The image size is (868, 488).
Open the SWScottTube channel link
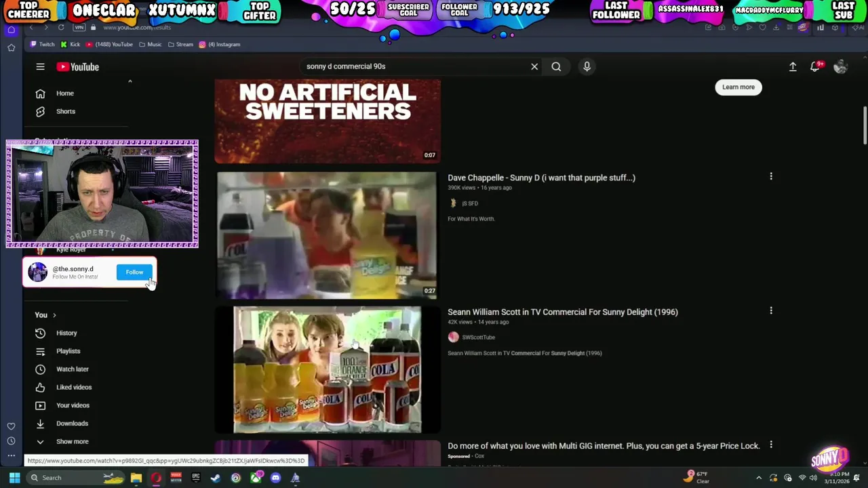tap(478, 338)
